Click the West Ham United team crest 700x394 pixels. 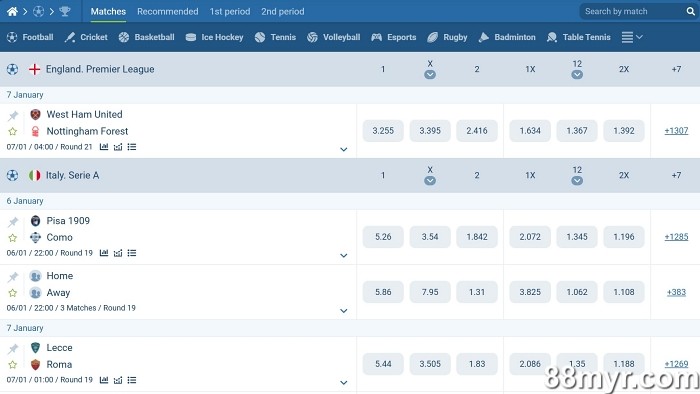point(35,115)
